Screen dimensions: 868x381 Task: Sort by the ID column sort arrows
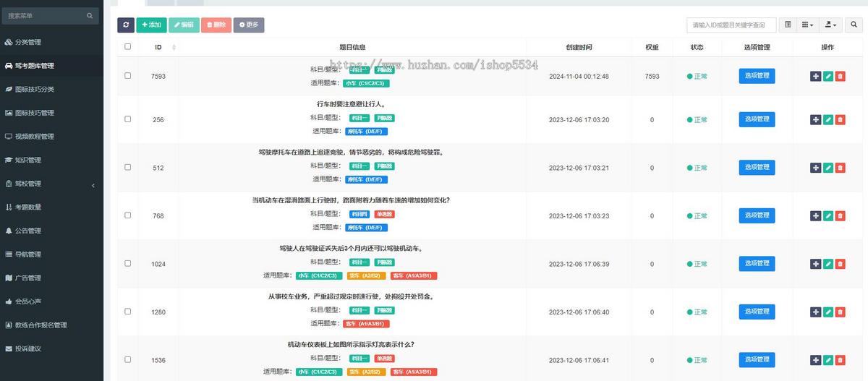click(174, 48)
